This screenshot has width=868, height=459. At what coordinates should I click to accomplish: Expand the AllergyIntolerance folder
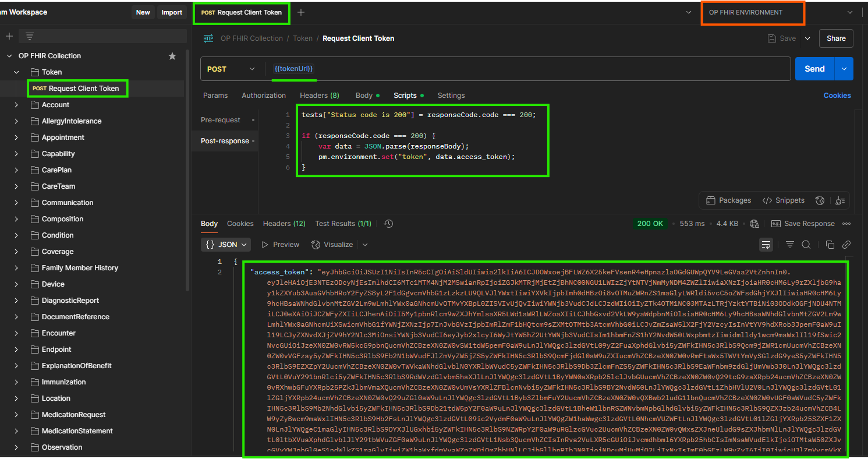coord(16,121)
